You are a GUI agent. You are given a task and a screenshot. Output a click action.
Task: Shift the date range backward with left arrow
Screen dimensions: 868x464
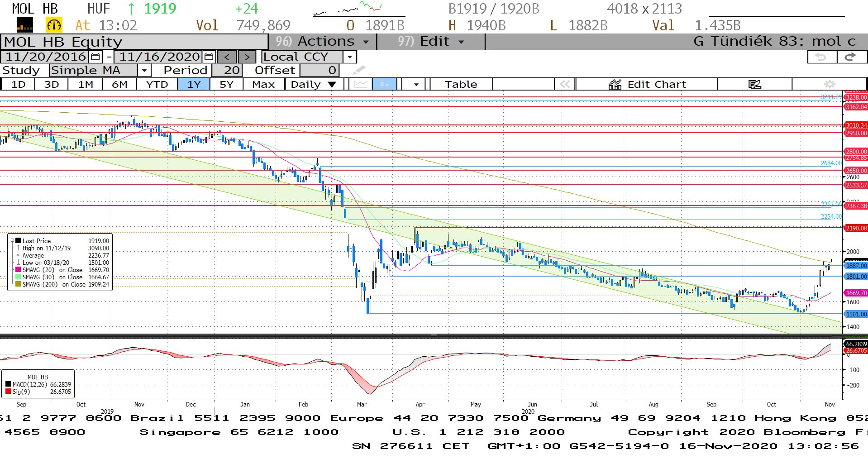point(227,57)
